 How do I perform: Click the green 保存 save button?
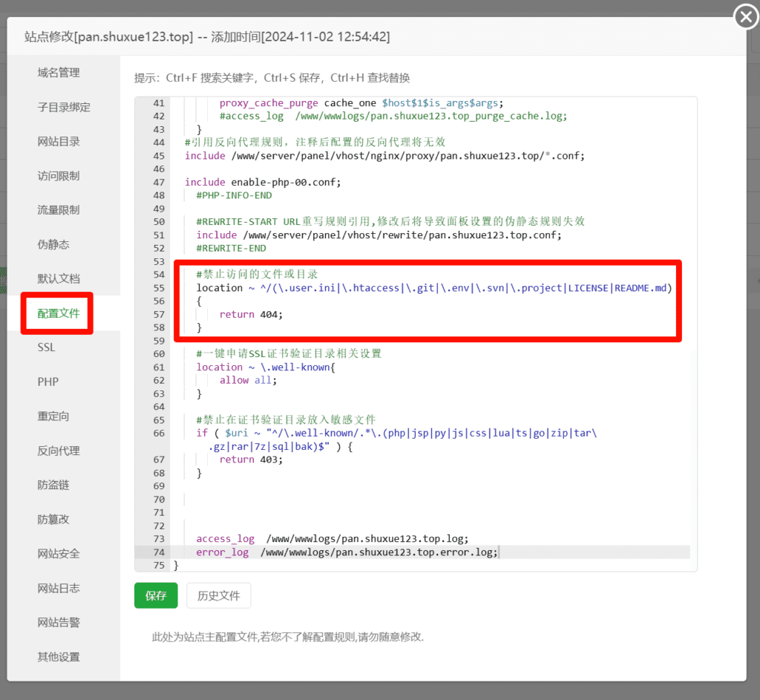155,595
